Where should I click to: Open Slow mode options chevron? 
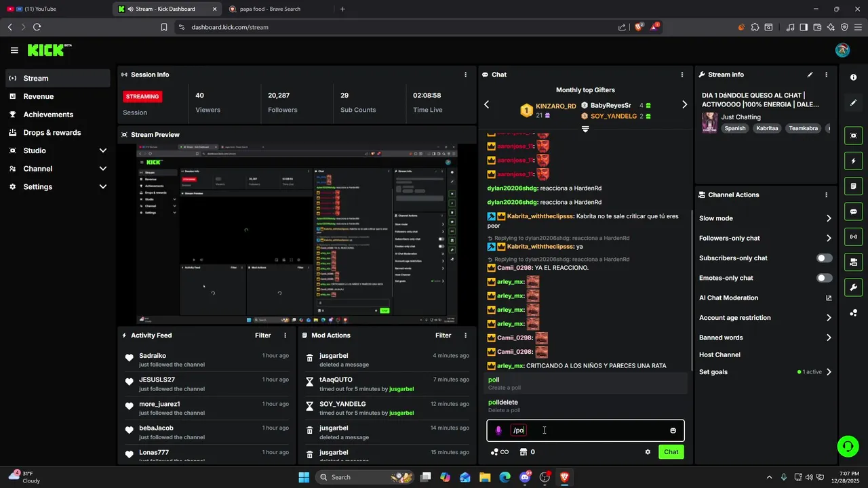coord(829,218)
